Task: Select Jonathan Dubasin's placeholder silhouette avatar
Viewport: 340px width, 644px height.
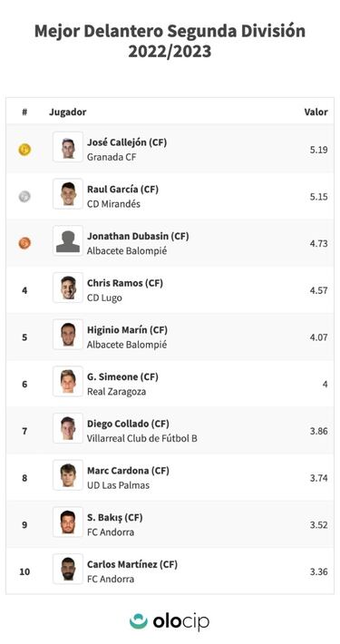Action: [x=68, y=240]
